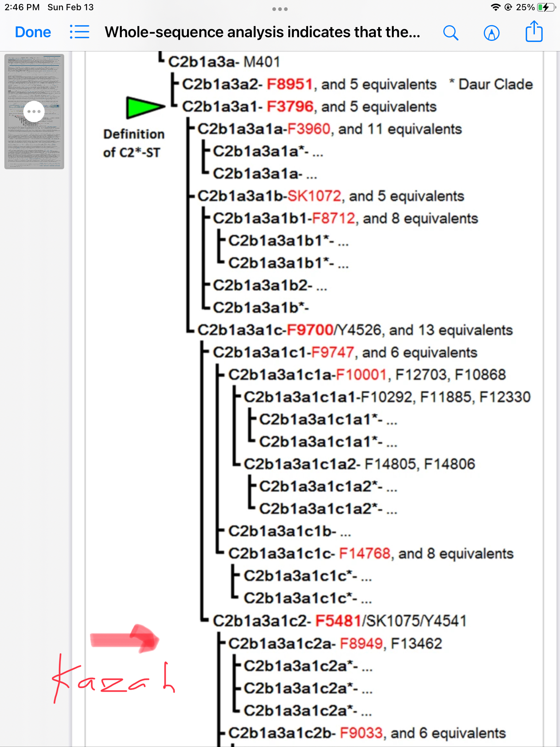Tap the document title in header

[x=262, y=32]
